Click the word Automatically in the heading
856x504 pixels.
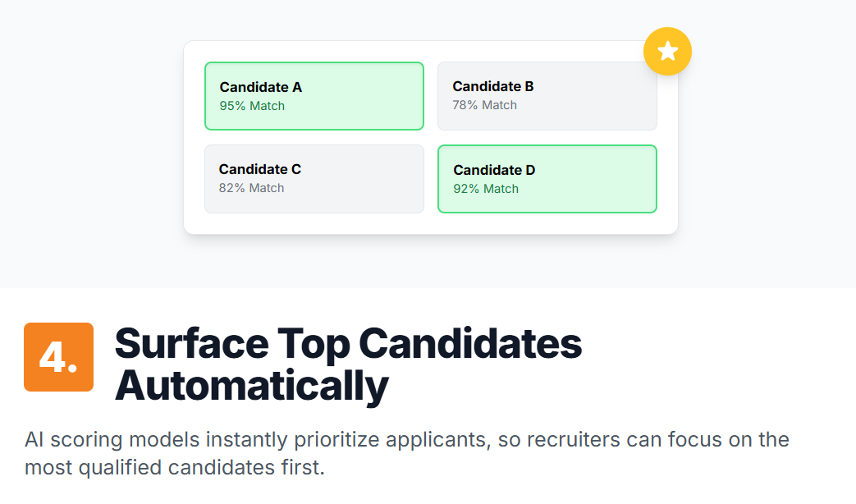(252, 386)
